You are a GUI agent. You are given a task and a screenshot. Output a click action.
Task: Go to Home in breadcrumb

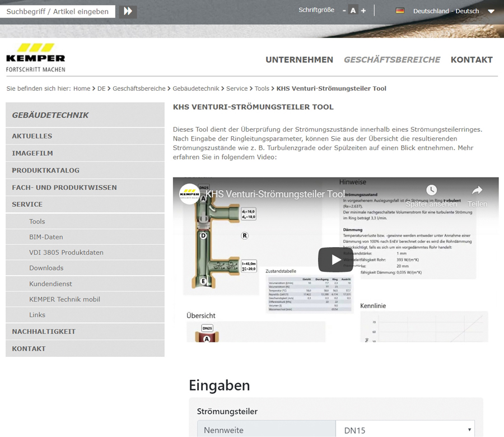click(x=82, y=89)
